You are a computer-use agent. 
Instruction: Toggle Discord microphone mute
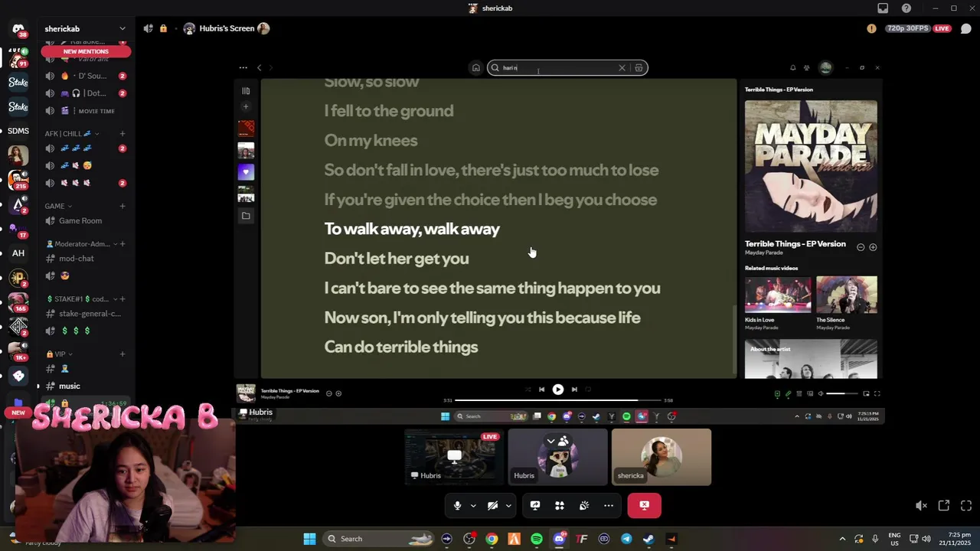pyautogui.click(x=457, y=505)
